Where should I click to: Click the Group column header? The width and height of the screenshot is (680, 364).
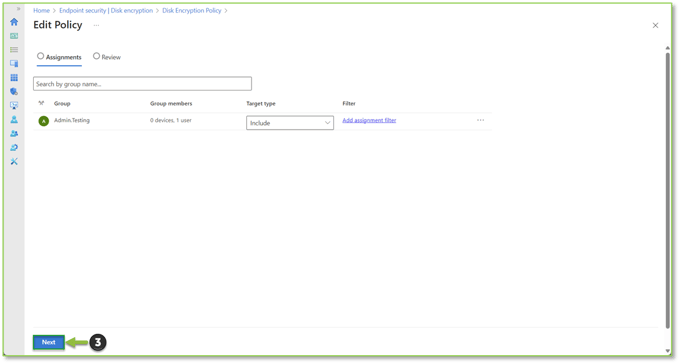[x=62, y=104]
